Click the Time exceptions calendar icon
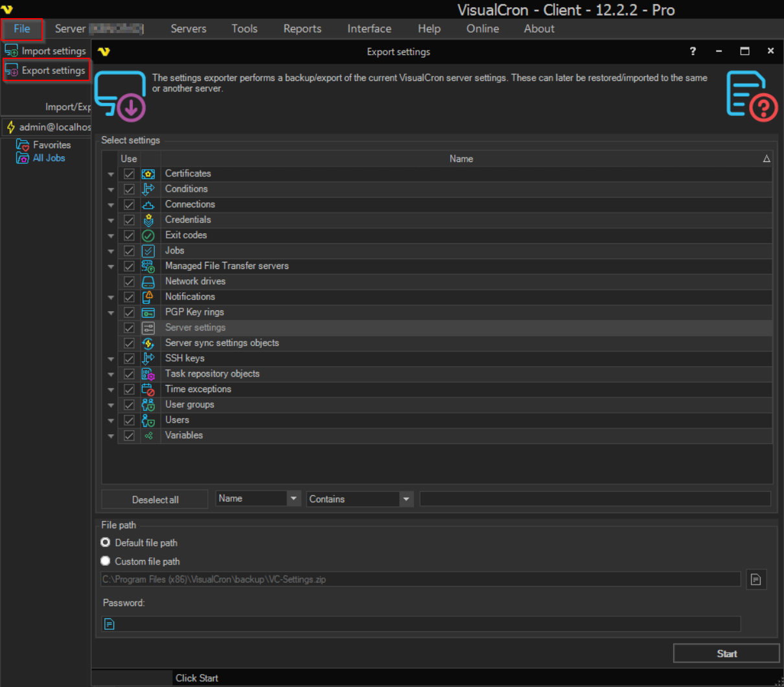The height and width of the screenshot is (687, 784). 148,390
